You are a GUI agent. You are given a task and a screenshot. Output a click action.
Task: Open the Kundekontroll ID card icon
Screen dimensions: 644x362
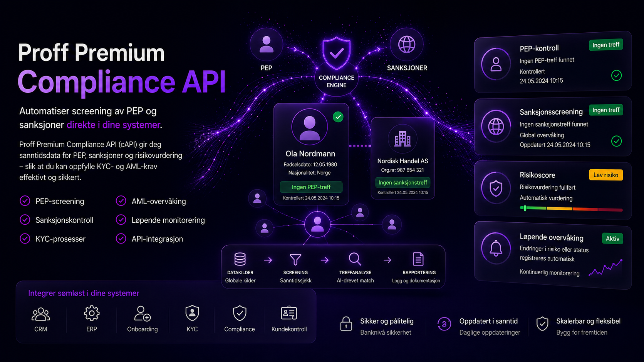click(289, 314)
